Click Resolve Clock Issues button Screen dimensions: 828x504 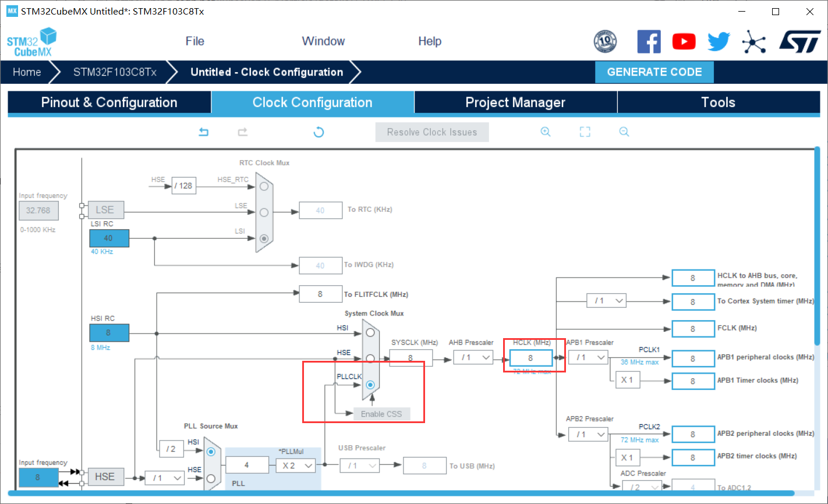click(x=432, y=132)
